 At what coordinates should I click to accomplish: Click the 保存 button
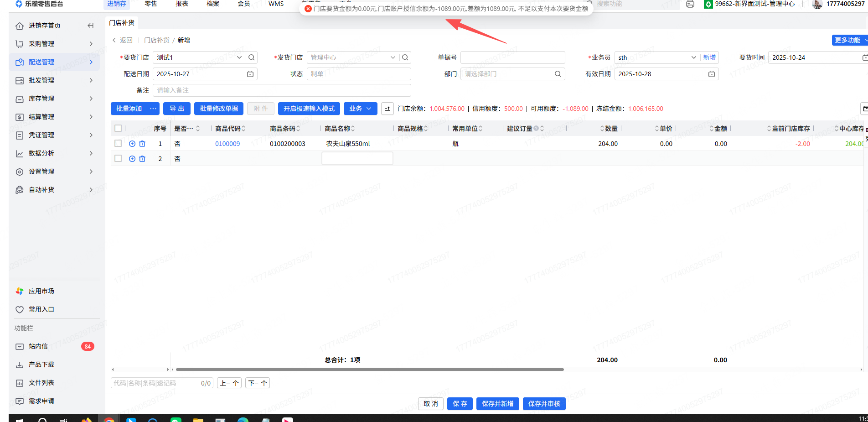[460, 404]
